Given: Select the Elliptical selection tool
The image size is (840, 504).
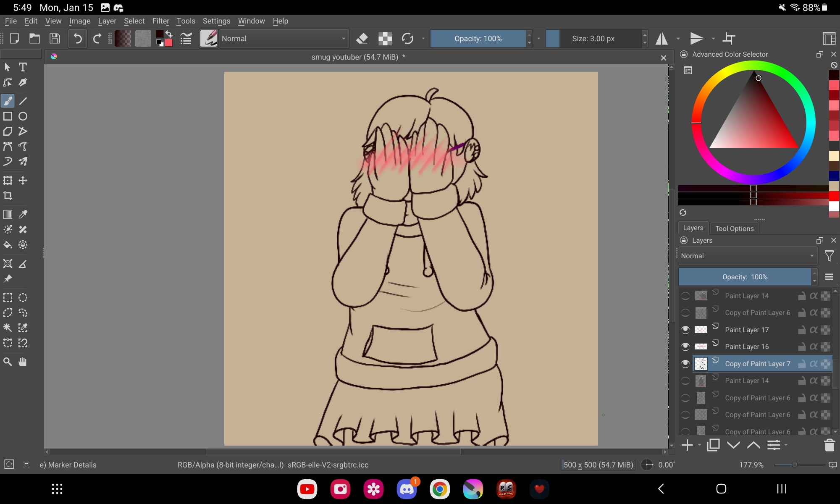Looking at the screenshot, I should coord(23,298).
